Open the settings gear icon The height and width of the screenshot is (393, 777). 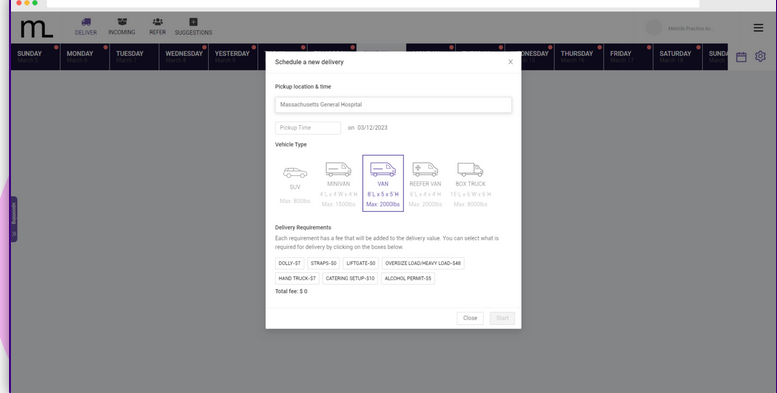point(760,56)
